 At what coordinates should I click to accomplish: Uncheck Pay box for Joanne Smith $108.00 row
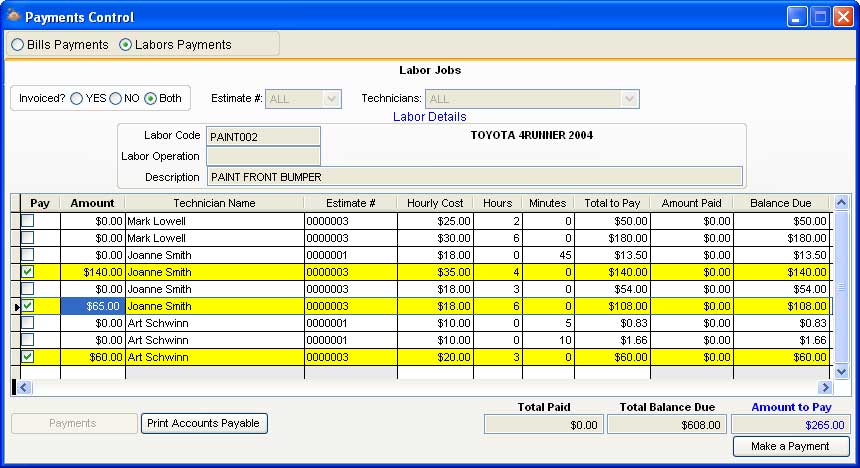pos(27,306)
